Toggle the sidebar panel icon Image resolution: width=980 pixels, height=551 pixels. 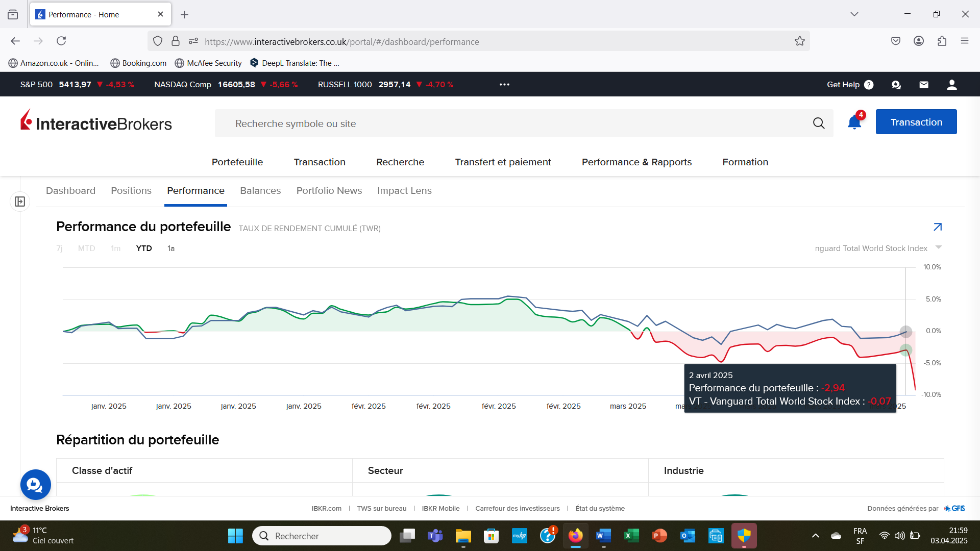(x=20, y=202)
